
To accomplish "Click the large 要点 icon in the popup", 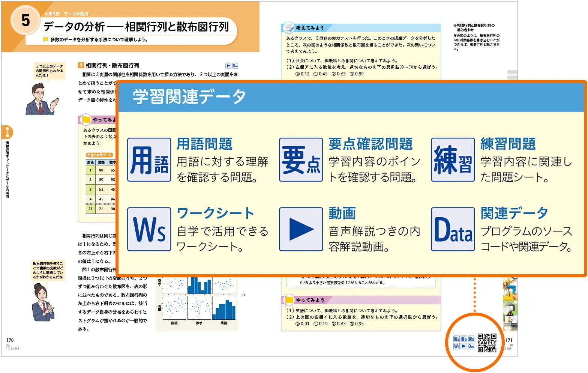I will pyautogui.click(x=301, y=160).
